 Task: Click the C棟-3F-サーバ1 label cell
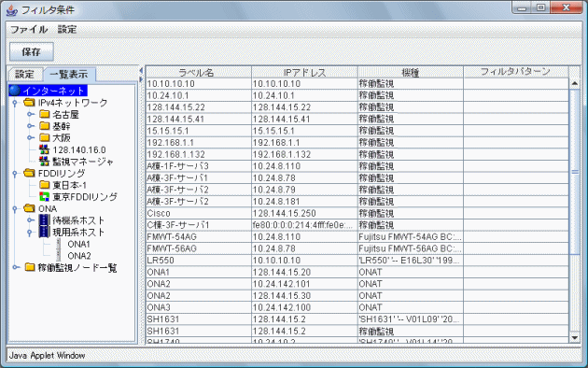pyautogui.click(x=199, y=225)
